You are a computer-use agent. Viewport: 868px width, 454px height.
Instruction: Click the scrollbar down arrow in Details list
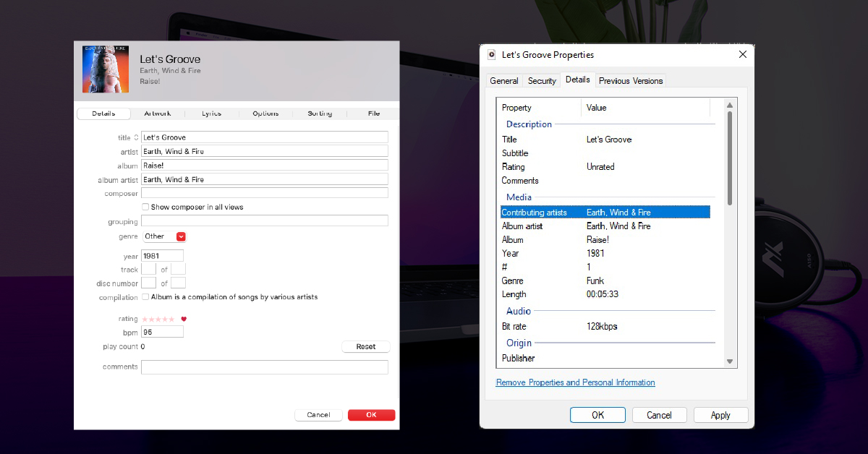(x=729, y=361)
